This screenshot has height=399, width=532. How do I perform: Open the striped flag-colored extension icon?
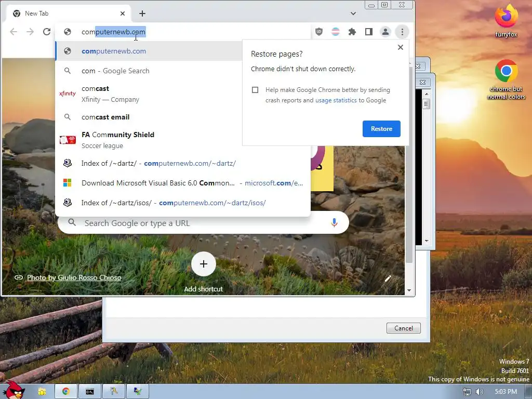[x=335, y=32]
